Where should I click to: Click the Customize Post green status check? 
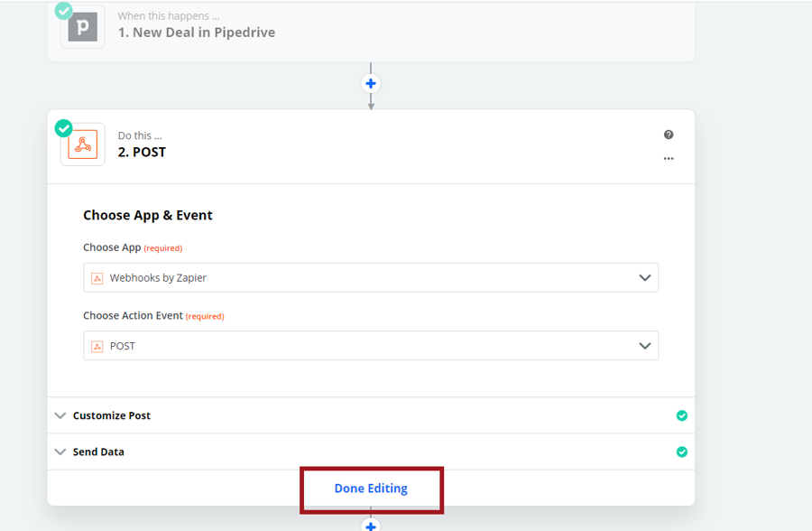coord(682,415)
